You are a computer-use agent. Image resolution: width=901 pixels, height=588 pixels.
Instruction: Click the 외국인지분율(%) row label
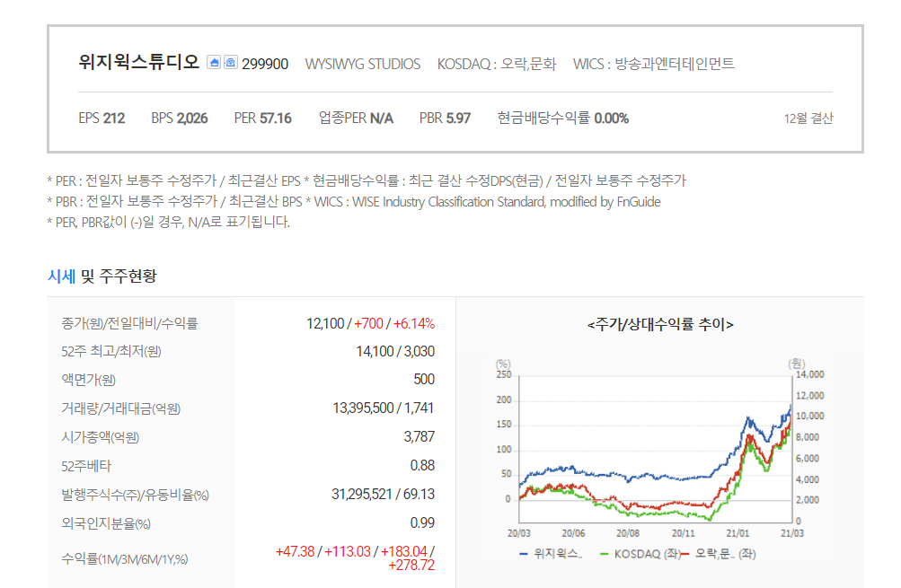click(106, 523)
